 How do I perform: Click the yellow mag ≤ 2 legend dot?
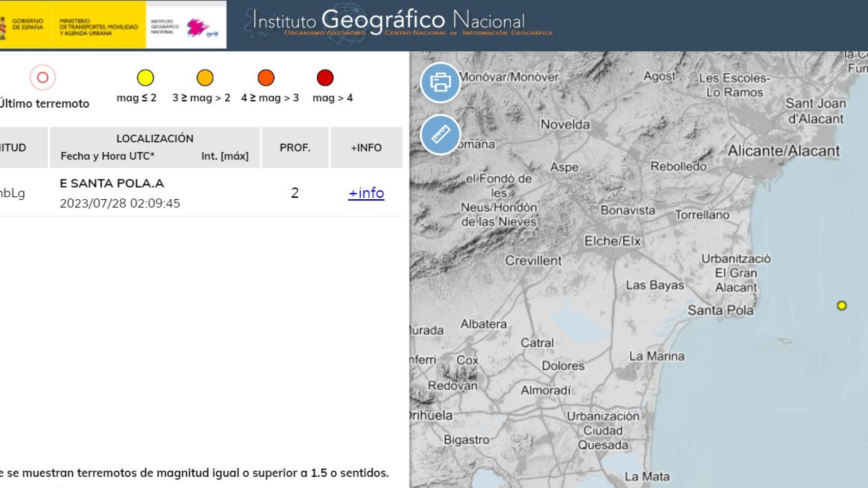pos(145,78)
